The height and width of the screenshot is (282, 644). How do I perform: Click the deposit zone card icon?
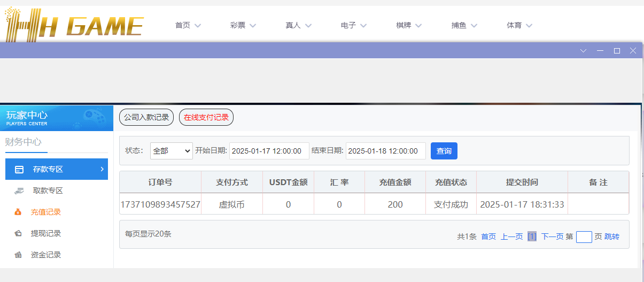(19, 170)
